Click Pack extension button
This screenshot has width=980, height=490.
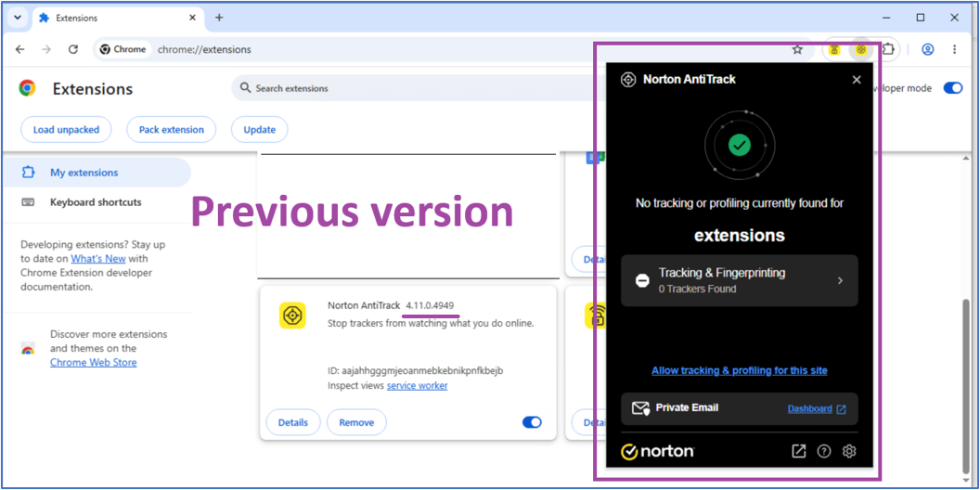pyautogui.click(x=172, y=130)
